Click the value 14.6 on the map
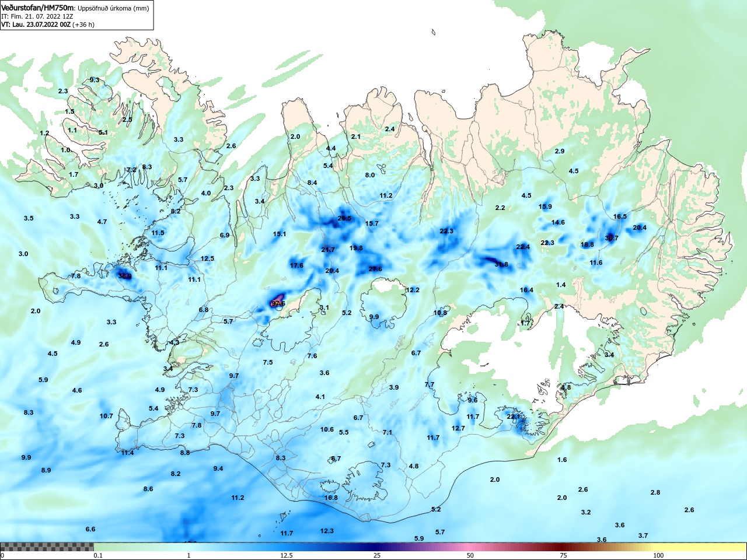The height and width of the screenshot is (560, 747). tap(558, 222)
